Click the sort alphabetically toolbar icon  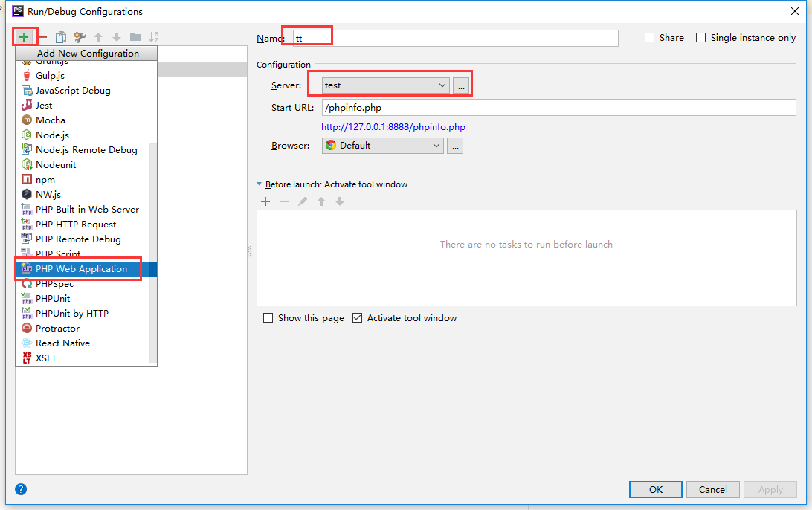coord(154,37)
